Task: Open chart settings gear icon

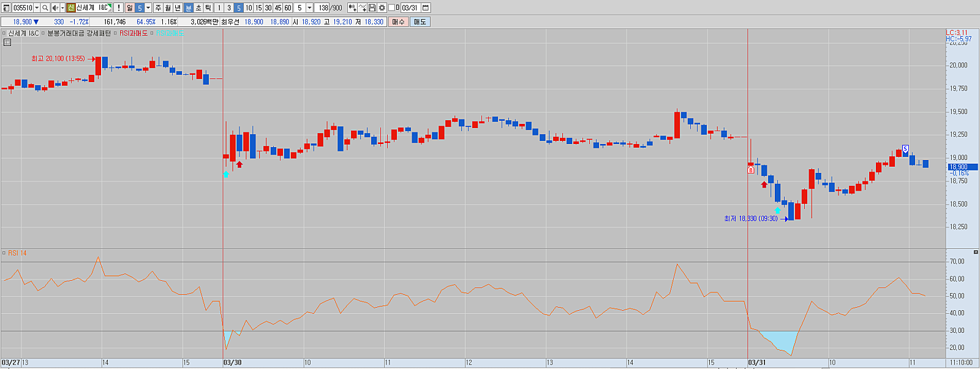Action: coord(382,8)
